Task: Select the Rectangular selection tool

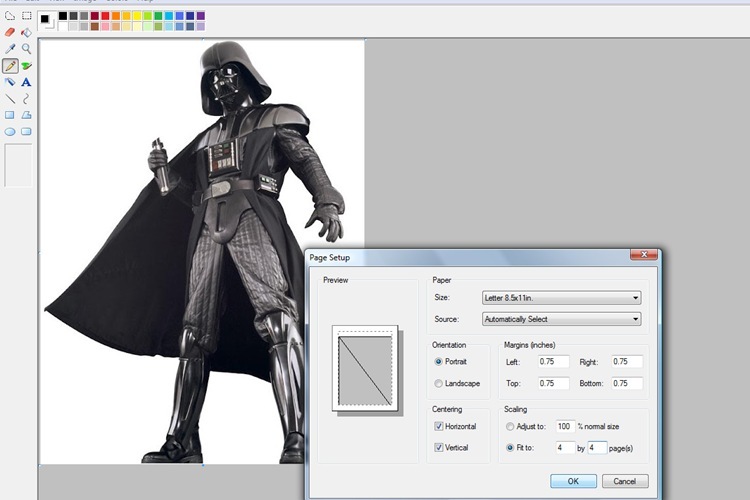Action: 26,15
